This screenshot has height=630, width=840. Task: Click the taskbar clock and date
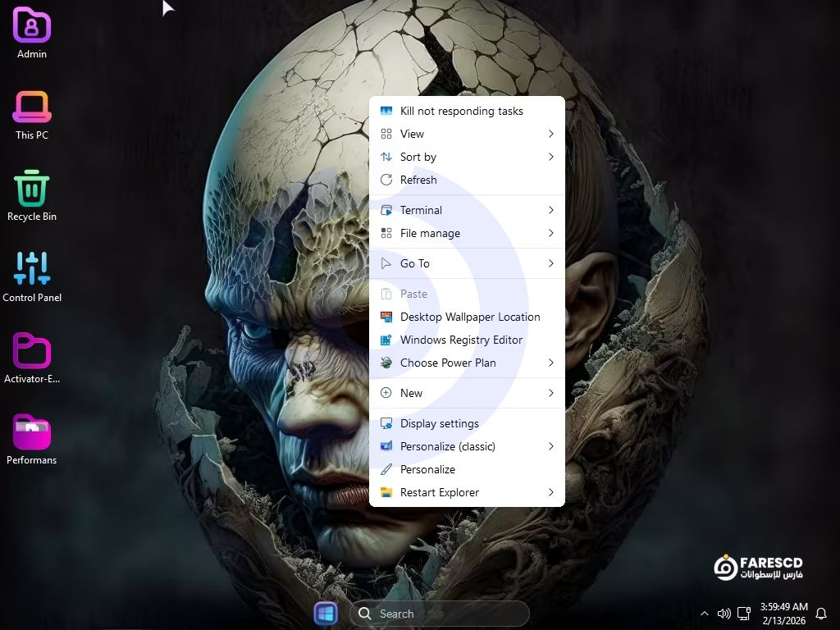pyautogui.click(x=783, y=614)
